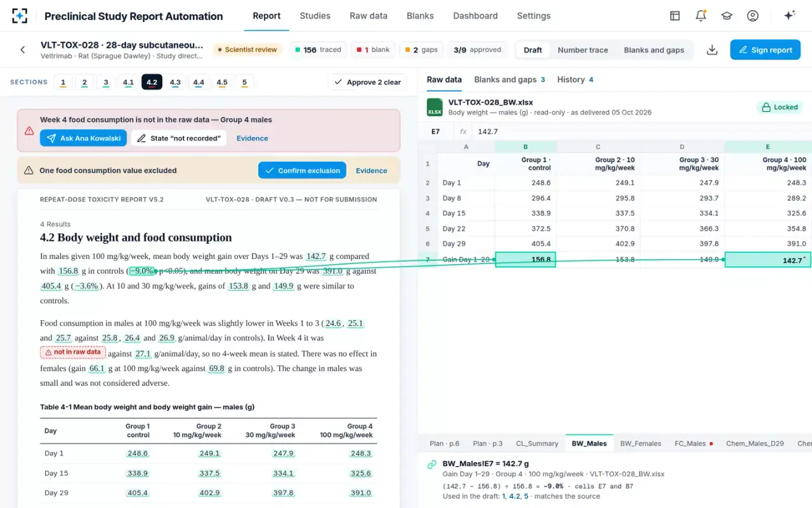Click the warning icon on the Week 4 alert
This screenshot has height=508, width=812.
(29, 130)
